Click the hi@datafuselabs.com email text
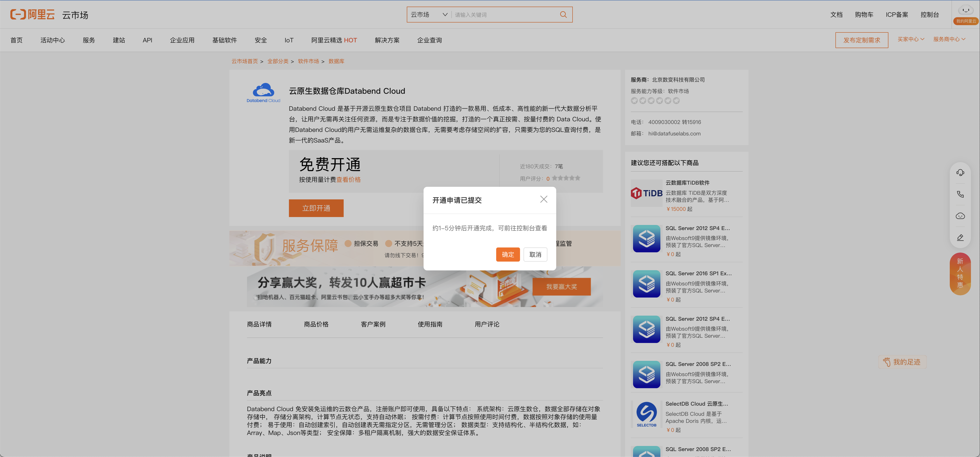The image size is (980, 457). [674, 133]
